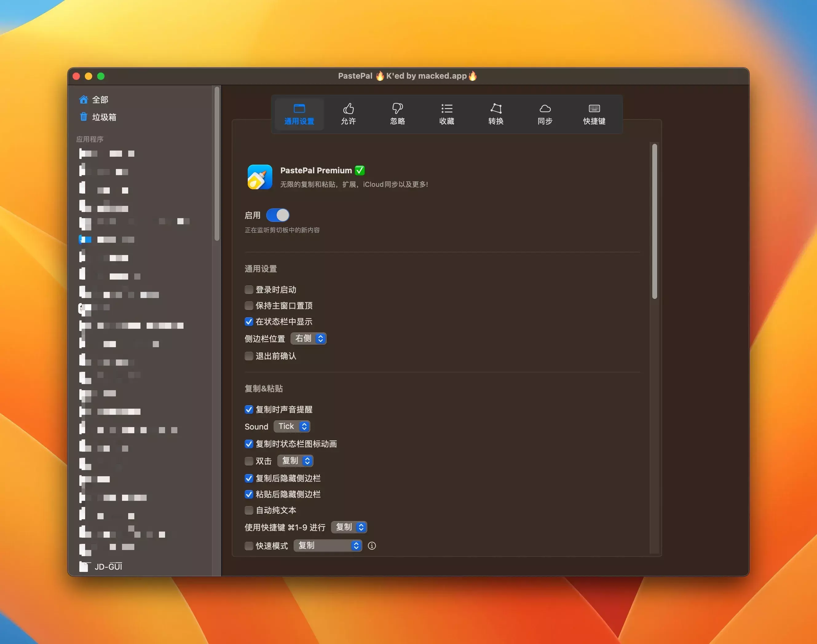
Task: Turn off the 启用 switch
Action: pos(278,215)
